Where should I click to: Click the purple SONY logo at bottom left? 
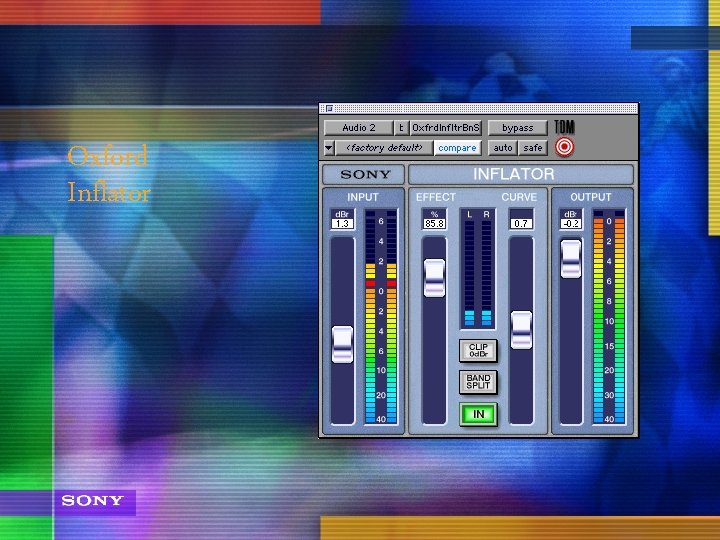point(93,500)
